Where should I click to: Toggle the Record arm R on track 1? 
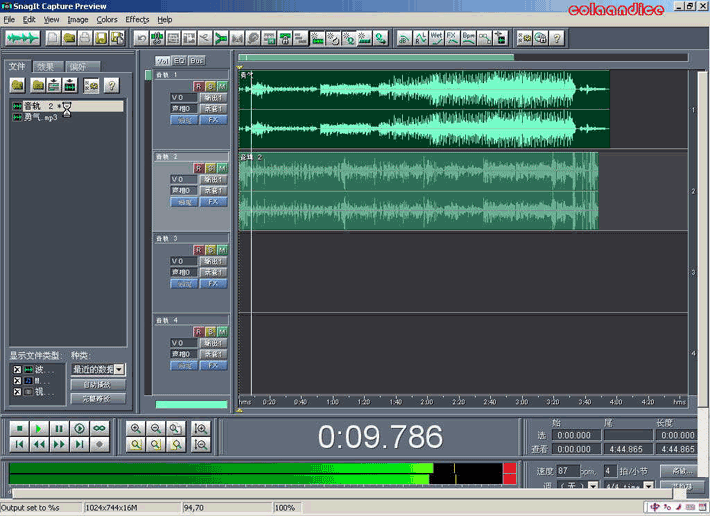pos(198,86)
